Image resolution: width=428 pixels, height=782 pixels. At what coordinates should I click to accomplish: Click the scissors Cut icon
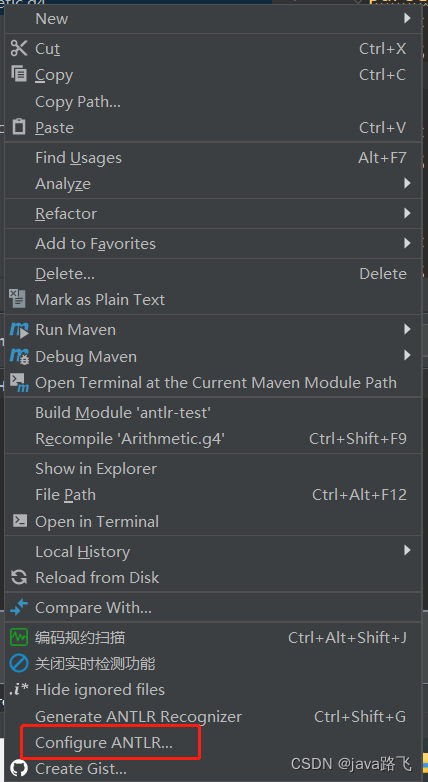pyautogui.click(x=19, y=48)
